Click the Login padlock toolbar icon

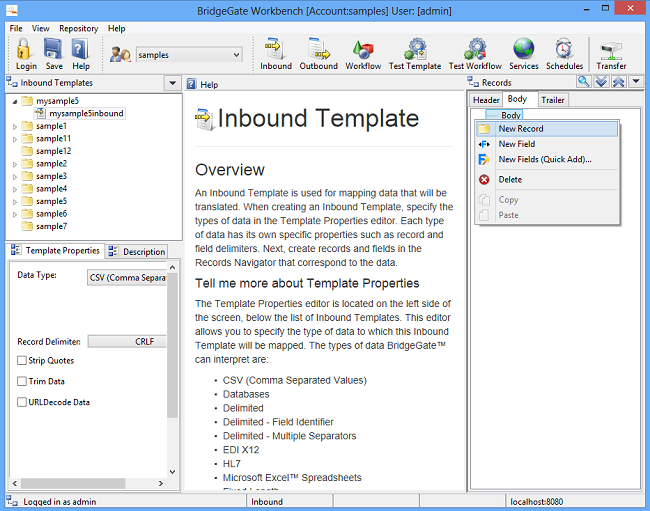(24, 49)
